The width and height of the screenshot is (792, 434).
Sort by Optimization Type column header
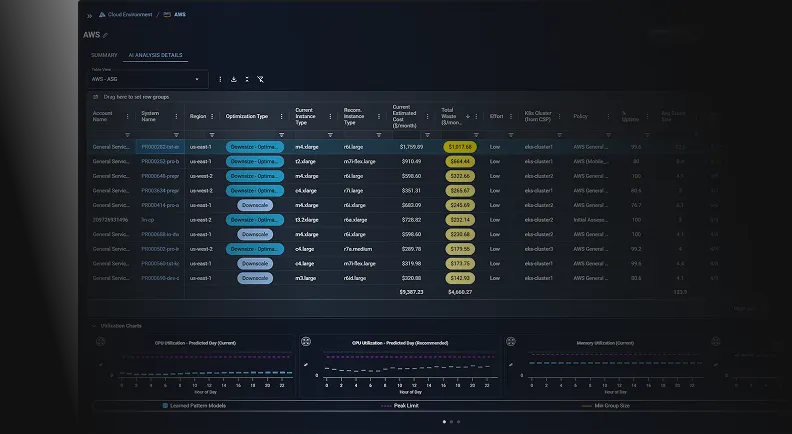(x=246, y=117)
